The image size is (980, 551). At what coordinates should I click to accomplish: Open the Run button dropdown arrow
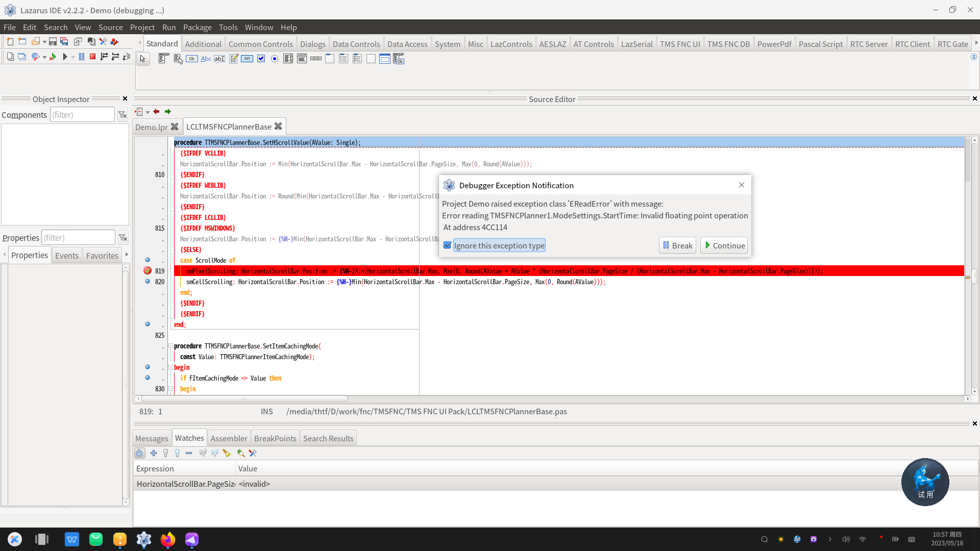coord(73,57)
